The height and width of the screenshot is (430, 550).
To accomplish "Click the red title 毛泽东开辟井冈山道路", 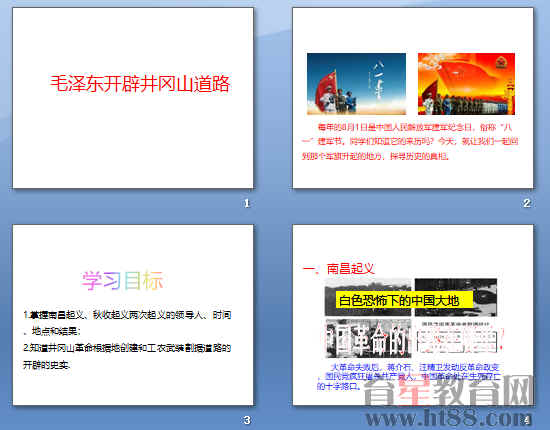I will coord(140,83).
